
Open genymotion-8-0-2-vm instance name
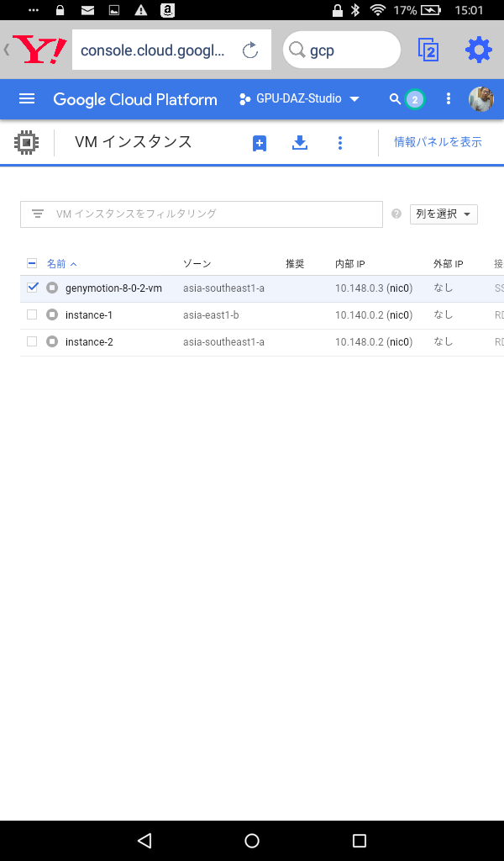pos(113,288)
